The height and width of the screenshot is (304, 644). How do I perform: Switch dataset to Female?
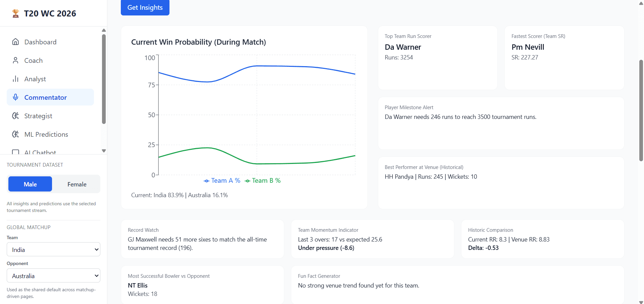click(x=77, y=184)
